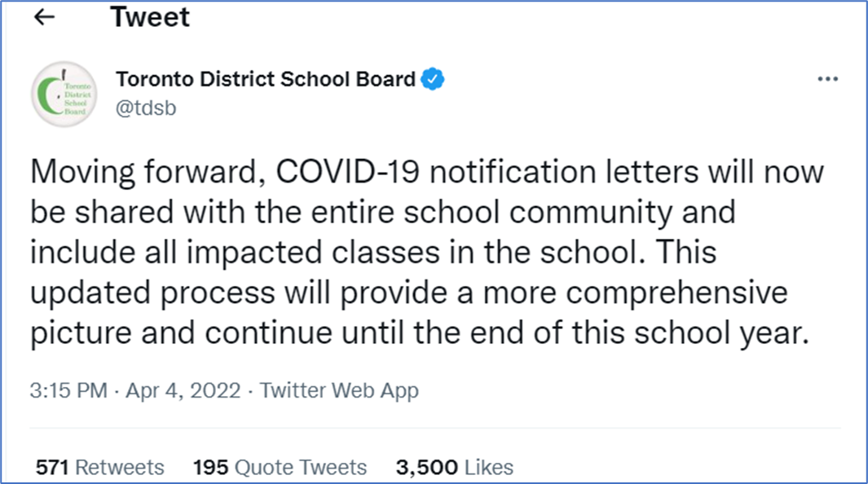The height and width of the screenshot is (484, 868).
Task: Click the 571 retweet count
Action: [x=52, y=468]
